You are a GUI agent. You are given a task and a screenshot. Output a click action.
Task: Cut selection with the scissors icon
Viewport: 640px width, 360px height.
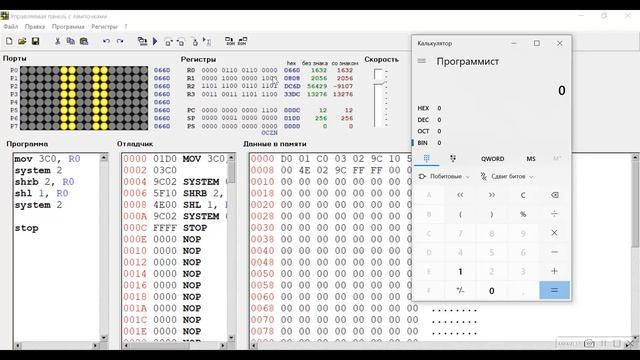pos(58,41)
